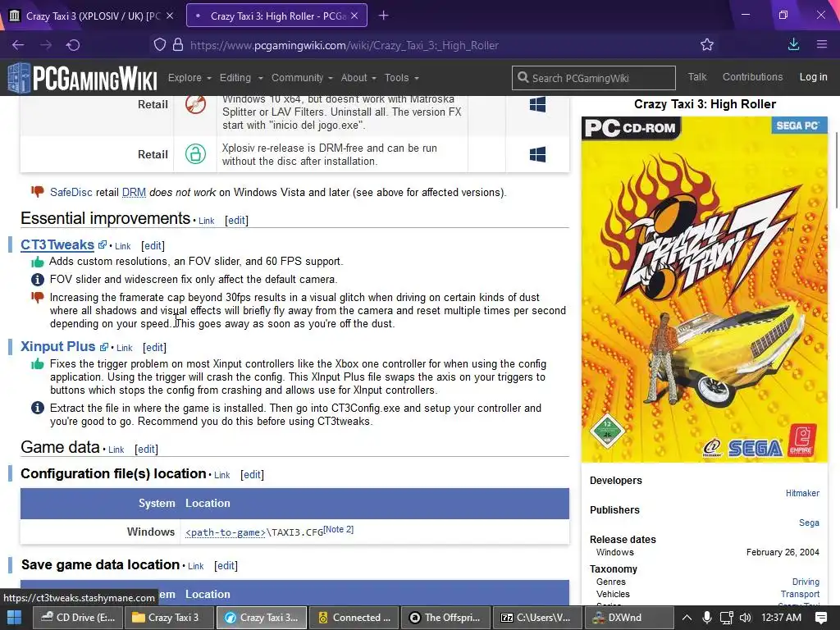
Task: Open the Connected taskbar item
Action: tap(354, 617)
